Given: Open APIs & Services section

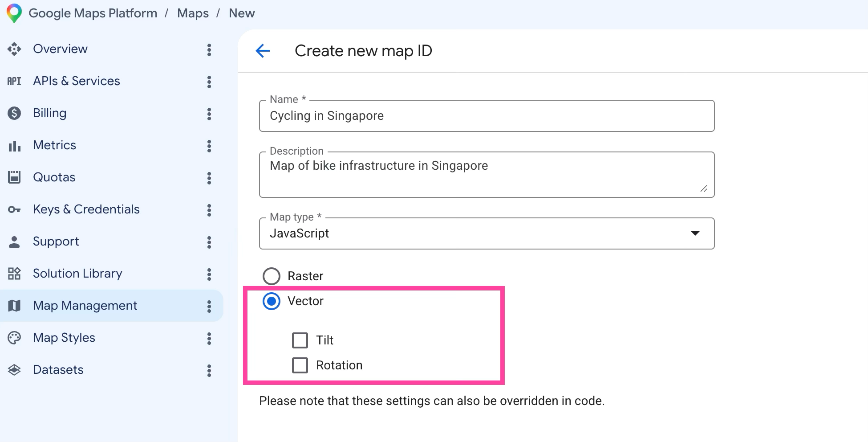Looking at the screenshot, I should click(77, 81).
